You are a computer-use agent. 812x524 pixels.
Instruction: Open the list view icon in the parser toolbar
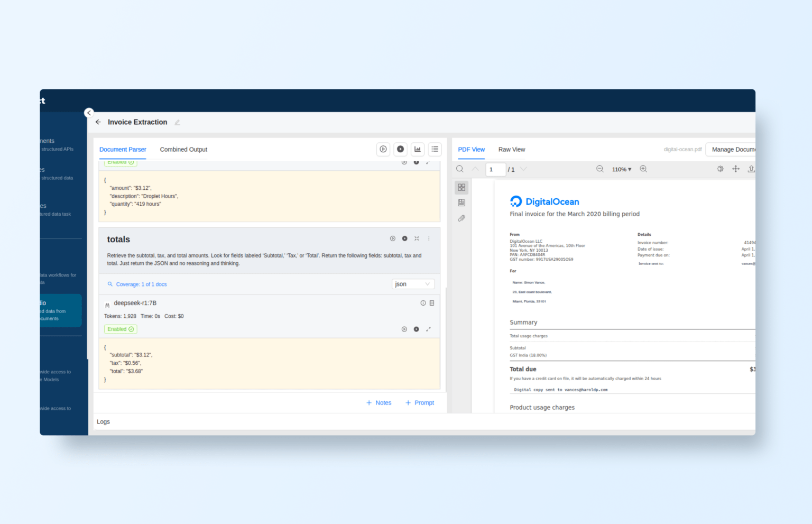coord(435,149)
